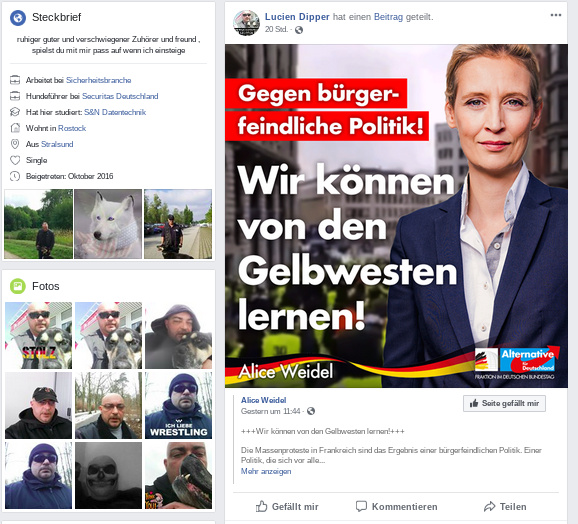Click the Steckbrief globe icon
This screenshot has height=524, width=578.
click(18, 17)
